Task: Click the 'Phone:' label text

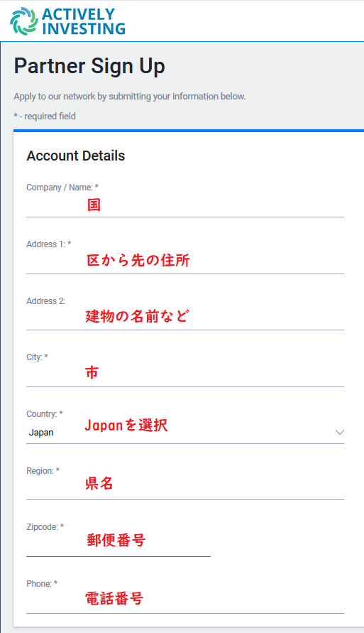Action: pos(42,584)
